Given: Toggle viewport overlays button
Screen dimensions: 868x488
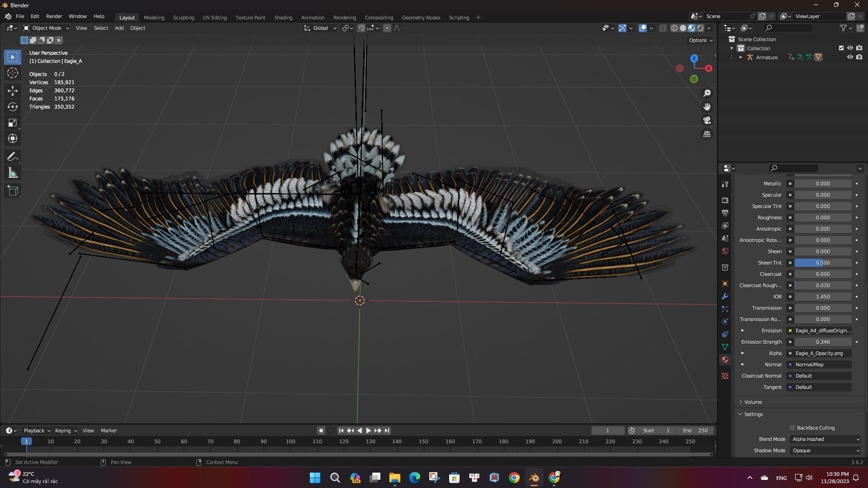Looking at the screenshot, I should pos(643,28).
